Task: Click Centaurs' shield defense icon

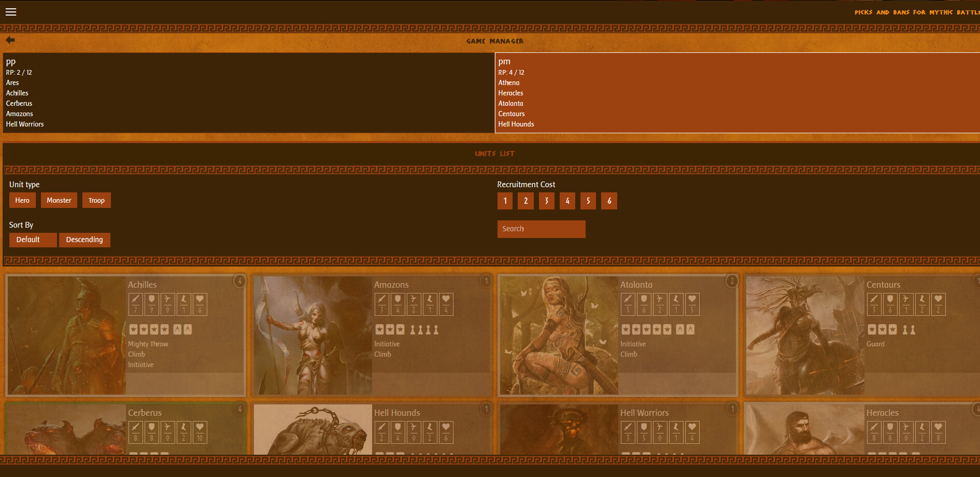Action: click(890, 304)
